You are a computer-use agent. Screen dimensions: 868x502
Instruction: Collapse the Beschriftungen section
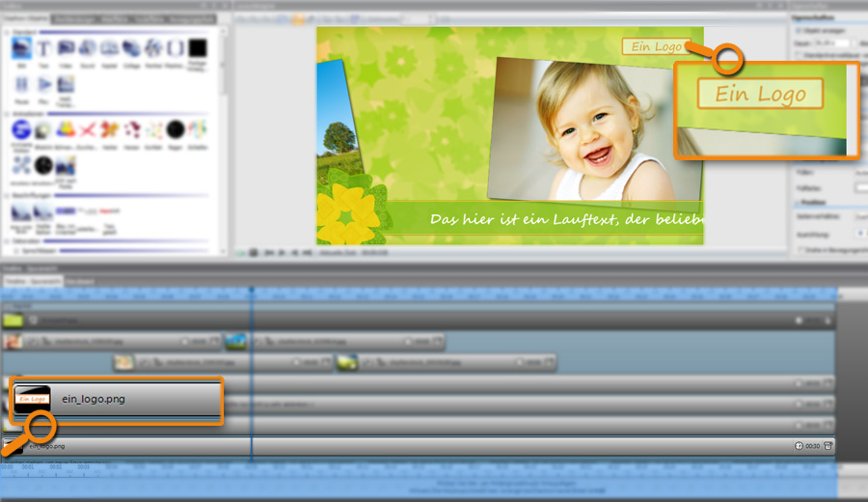coord(8,195)
